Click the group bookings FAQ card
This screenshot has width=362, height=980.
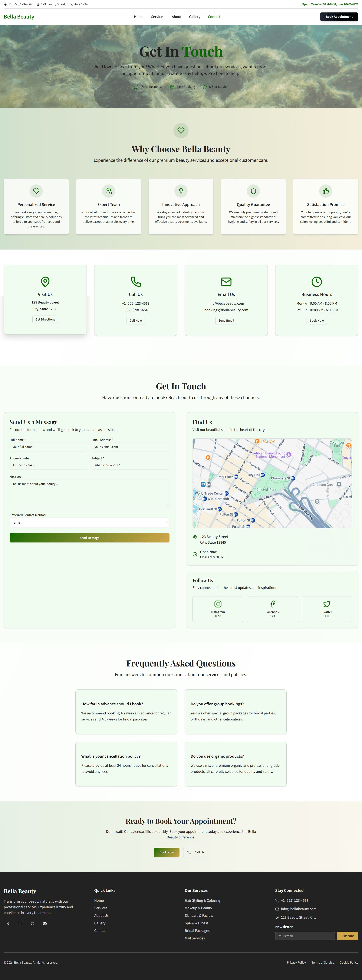[x=235, y=712]
